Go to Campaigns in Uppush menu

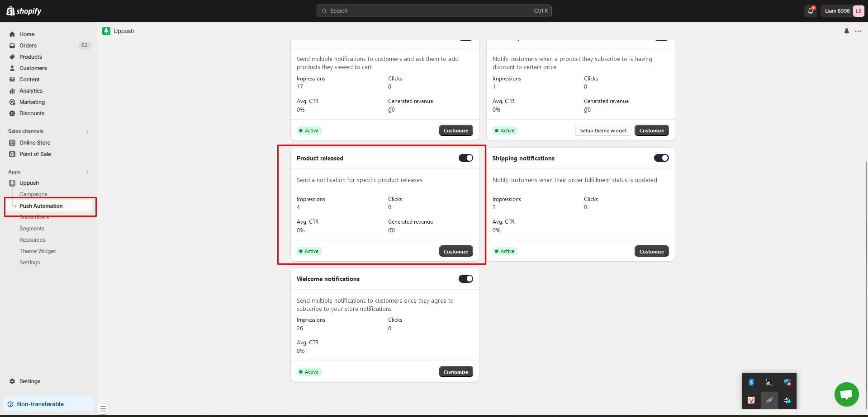click(x=33, y=194)
